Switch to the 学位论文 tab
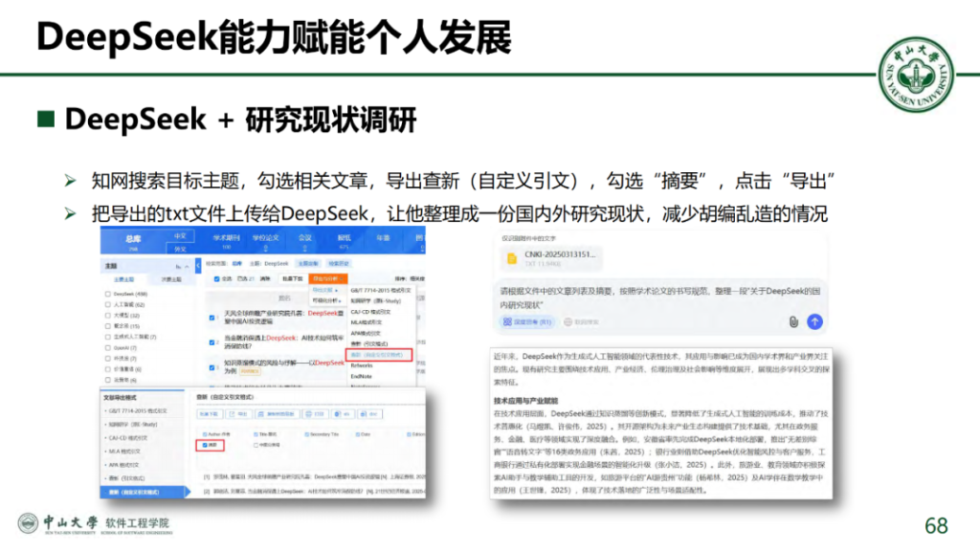The width and height of the screenshot is (980, 551). pos(265,240)
